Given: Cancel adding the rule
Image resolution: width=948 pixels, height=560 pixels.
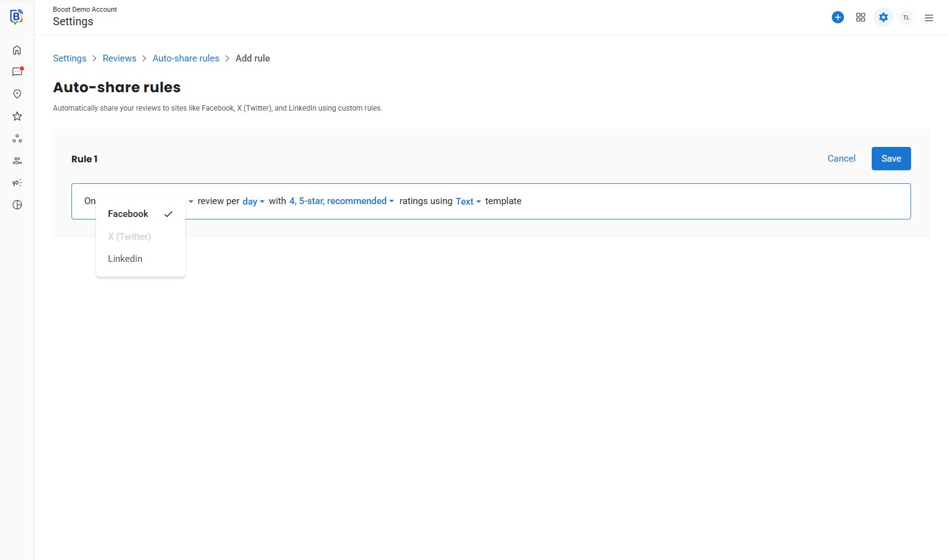Looking at the screenshot, I should pyautogui.click(x=841, y=159).
